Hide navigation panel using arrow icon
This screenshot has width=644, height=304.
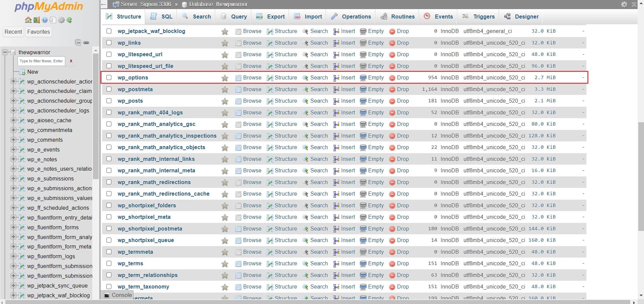[x=104, y=4]
